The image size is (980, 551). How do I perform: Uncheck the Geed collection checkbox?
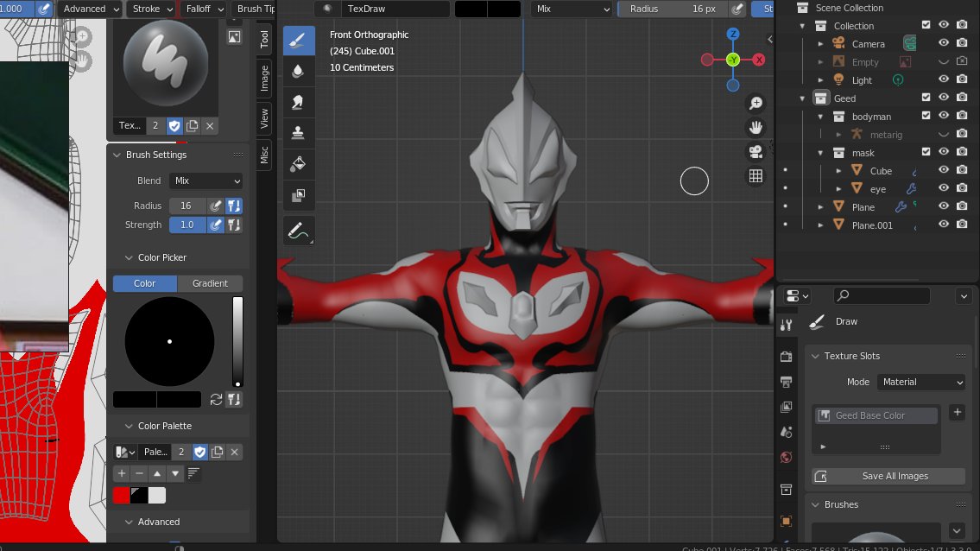pos(926,98)
